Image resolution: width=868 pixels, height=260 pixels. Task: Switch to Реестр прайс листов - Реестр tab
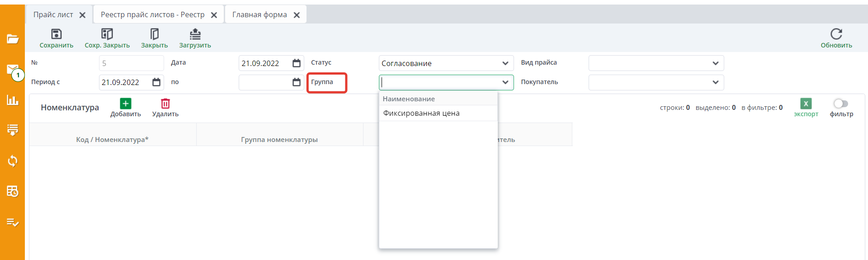tap(152, 15)
